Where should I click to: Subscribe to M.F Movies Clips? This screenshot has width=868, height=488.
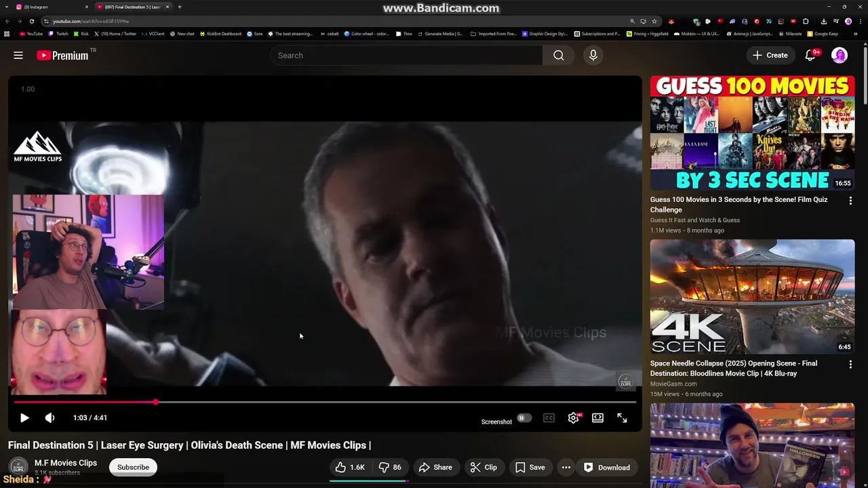[x=133, y=467]
